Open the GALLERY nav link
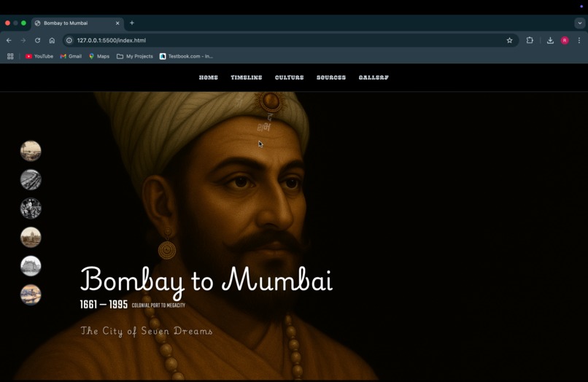The height and width of the screenshot is (382, 588). point(374,77)
